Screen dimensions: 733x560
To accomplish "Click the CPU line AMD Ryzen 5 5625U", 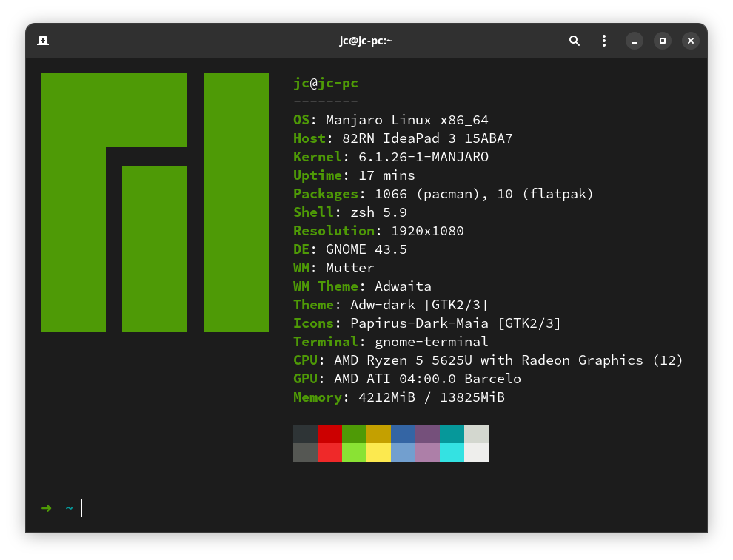I will coord(488,360).
